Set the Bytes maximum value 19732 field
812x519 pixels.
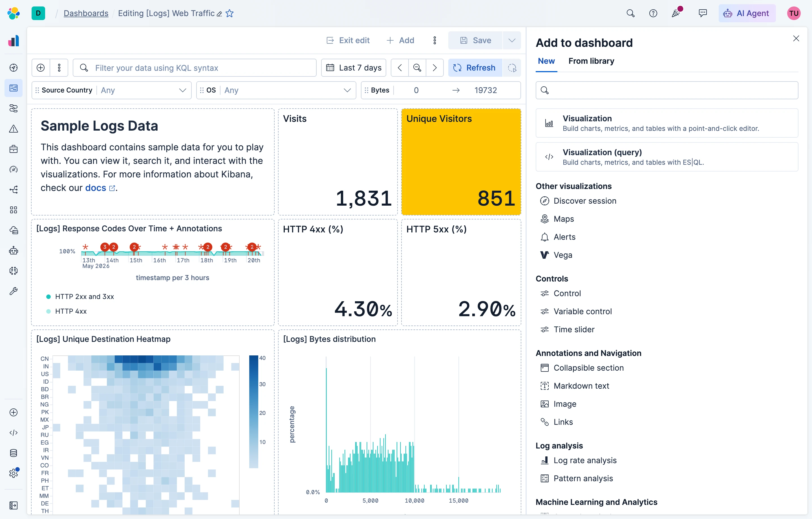click(x=486, y=90)
